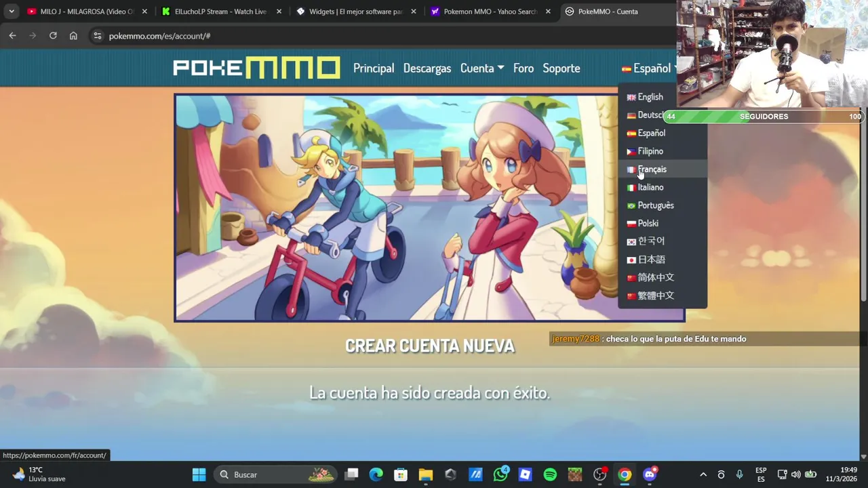This screenshot has height=488, width=868.
Task: Click the SEGUIDORES follower progress bar
Action: (764, 117)
